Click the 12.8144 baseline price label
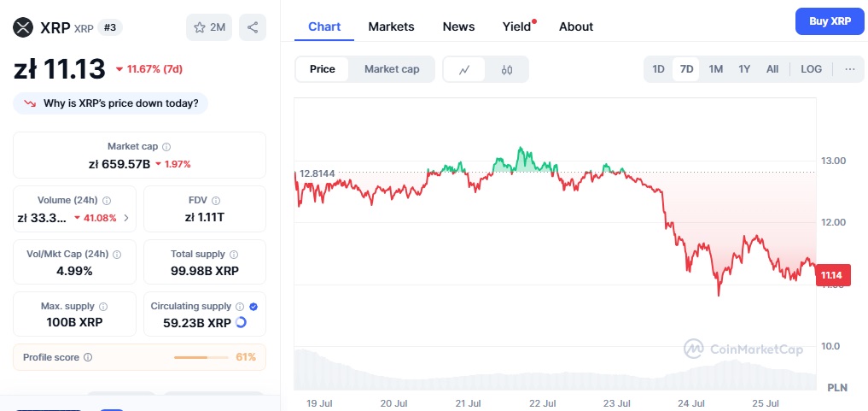 (317, 173)
